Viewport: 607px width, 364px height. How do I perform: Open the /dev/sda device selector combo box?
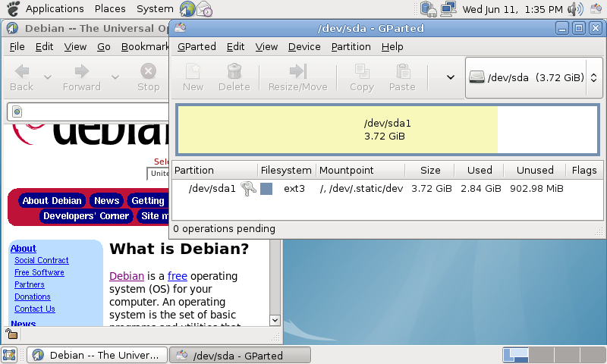point(534,77)
